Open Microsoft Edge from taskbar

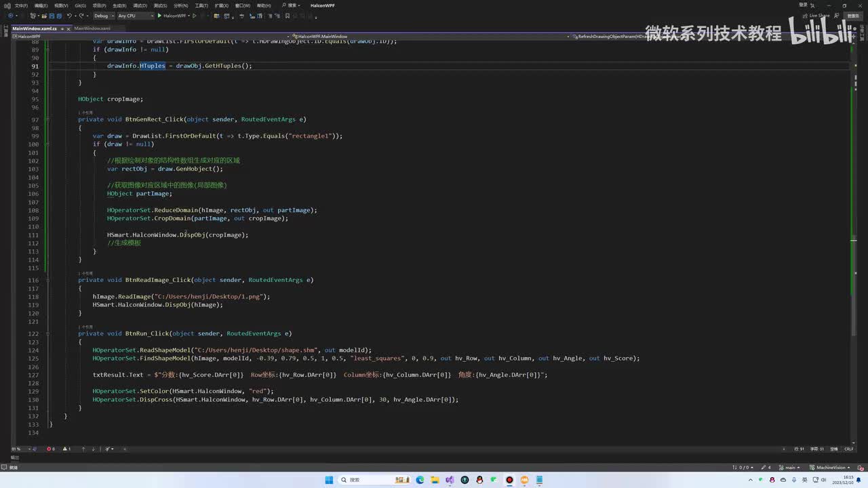(x=420, y=480)
